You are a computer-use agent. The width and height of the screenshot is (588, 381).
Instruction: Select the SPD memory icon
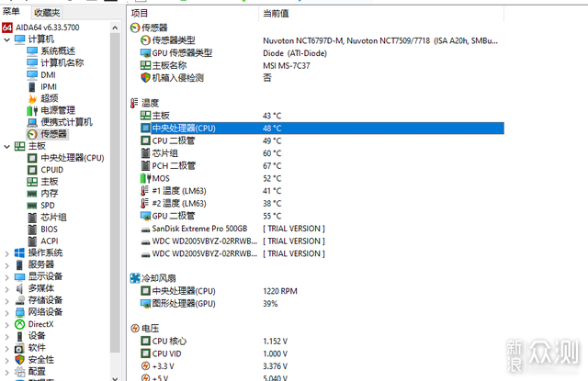point(32,206)
